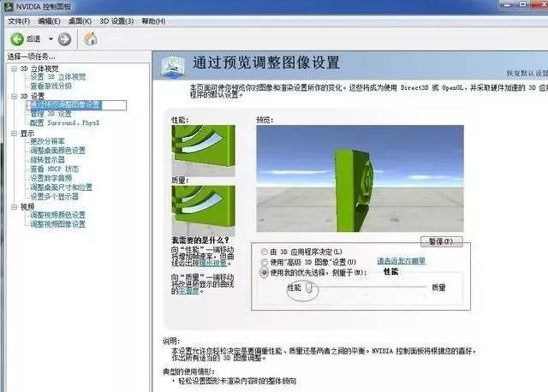The width and height of the screenshot is (548, 392).
Task: Click the 质量 end of slider track
Action: pyautogui.click(x=425, y=287)
